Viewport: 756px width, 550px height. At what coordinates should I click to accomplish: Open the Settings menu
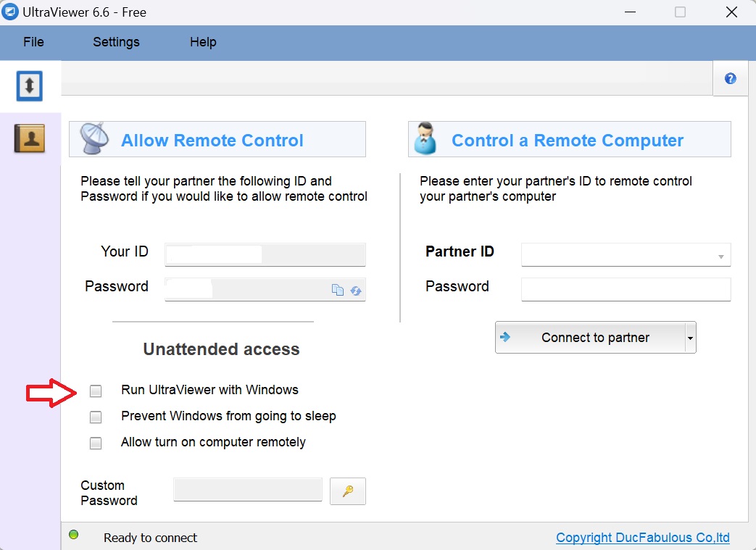[116, 42]
